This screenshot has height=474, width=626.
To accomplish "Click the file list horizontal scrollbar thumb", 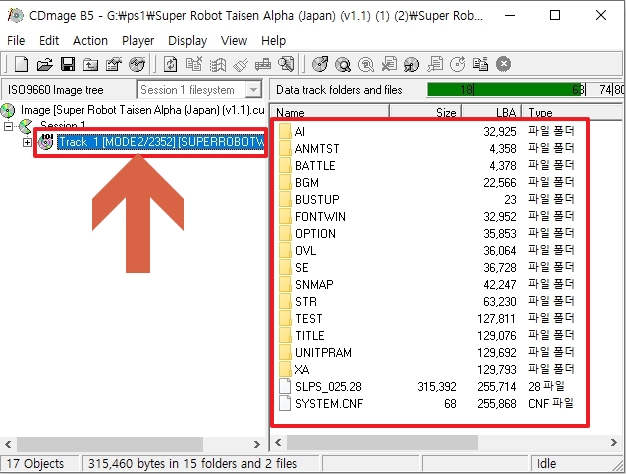I will tap(382, 442).
